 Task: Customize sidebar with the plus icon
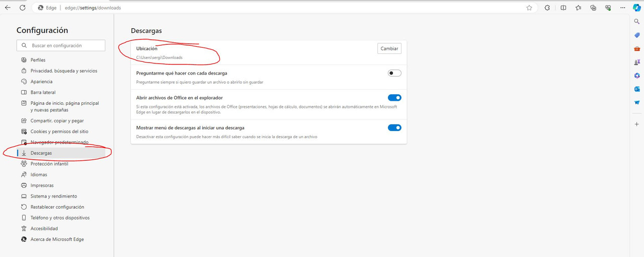[637, 124]
